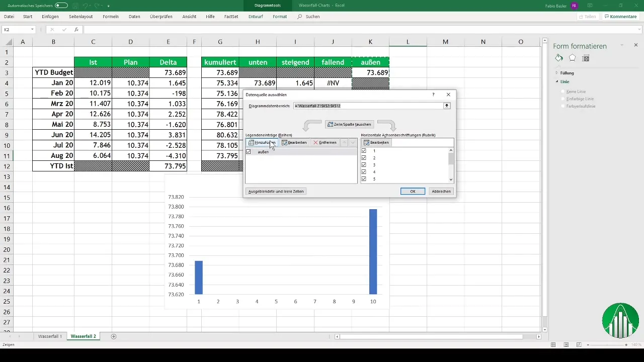The height and width of the screenshot is (362, 644).
Task: Move the series down with the arrow button
Action: point(353,143)
